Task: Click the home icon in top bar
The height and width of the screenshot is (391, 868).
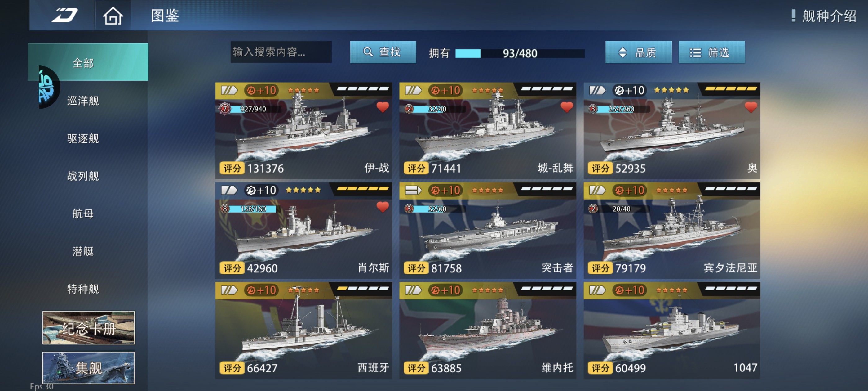Action: click(113, 16)
